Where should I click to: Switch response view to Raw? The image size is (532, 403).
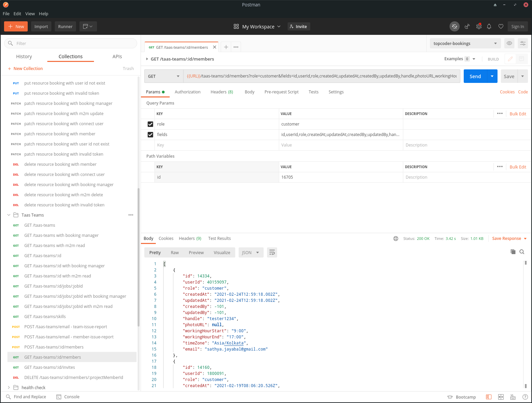point(175,252)
